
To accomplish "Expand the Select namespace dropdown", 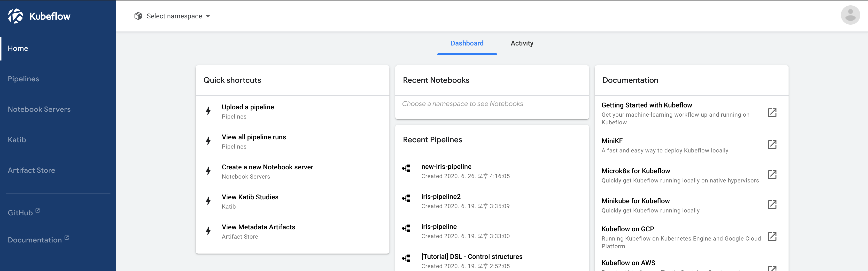I will (172, 16).
